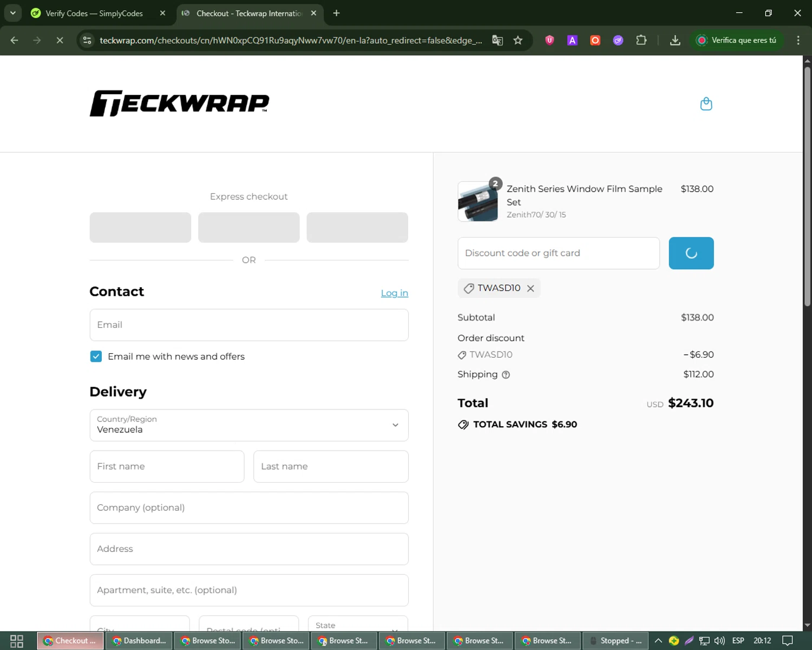
Task: Open the orange square extension icon
Action: pyautogui.click(x=595, y=40)
